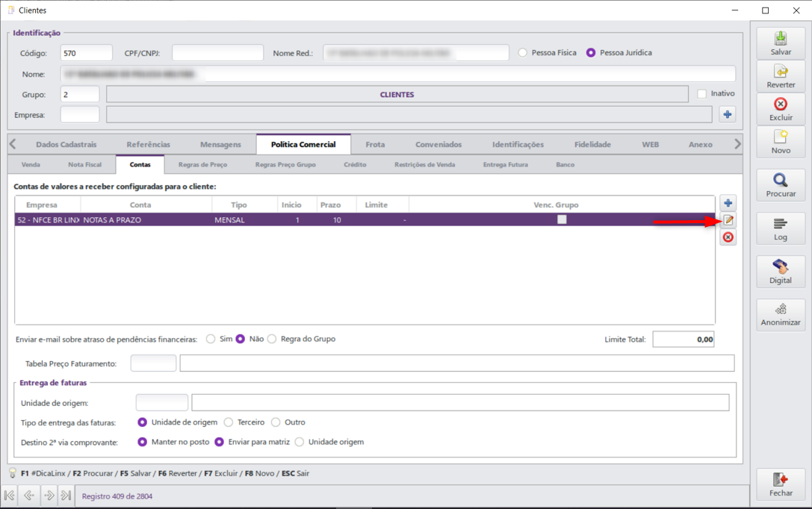The width and height of the screenshot is (812, 509).
Task: Edit the selected account with pencil icon
Action: click(x=728, y=220)
